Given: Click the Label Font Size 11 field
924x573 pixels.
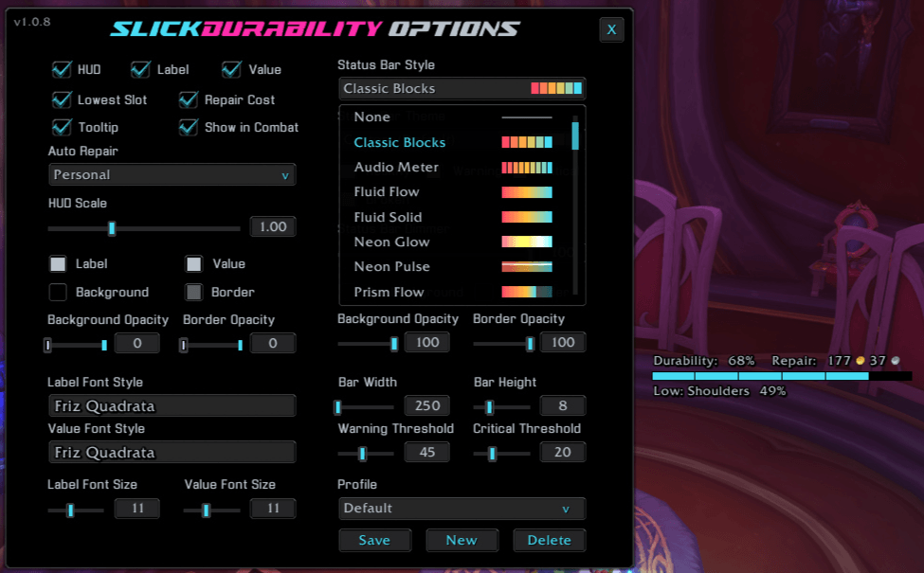Looking at the screenshot, I should 137,509.
